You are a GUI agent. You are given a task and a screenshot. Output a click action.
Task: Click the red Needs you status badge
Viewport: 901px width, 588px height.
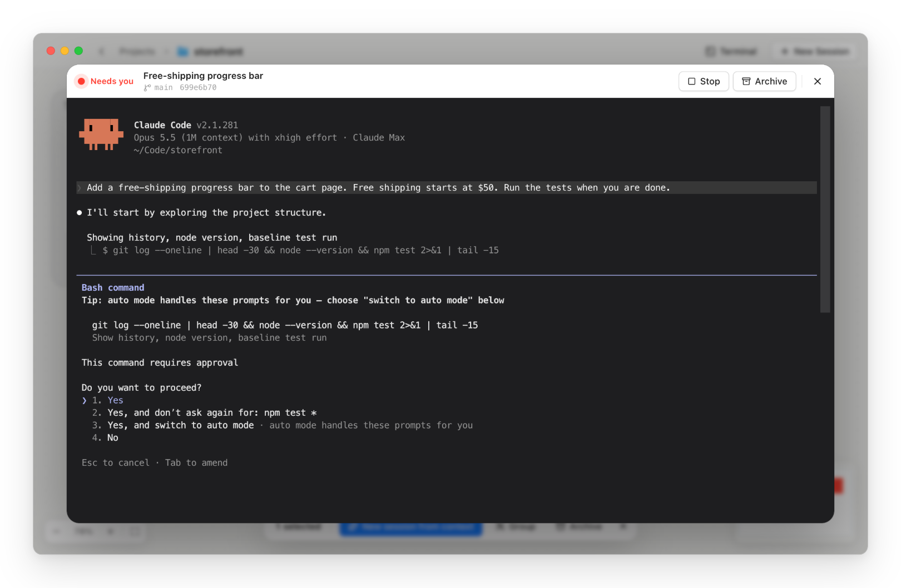105,81
